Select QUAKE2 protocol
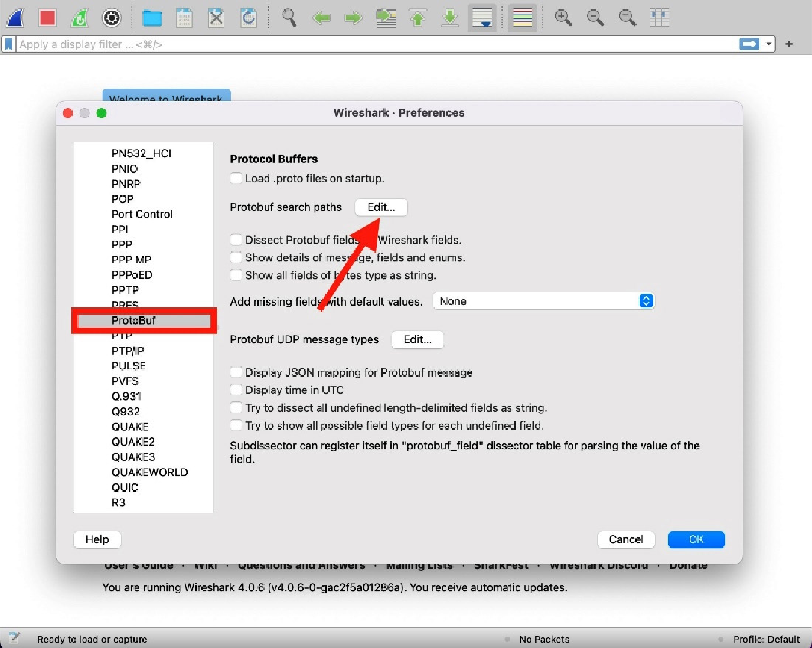Image resolution: width=812 pixels, height=648 pixels. coord(133,442)
